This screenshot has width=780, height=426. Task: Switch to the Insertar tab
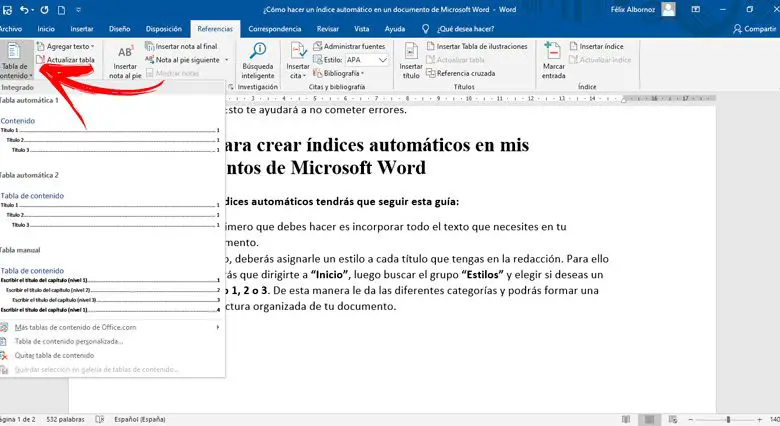coord(82,29)
